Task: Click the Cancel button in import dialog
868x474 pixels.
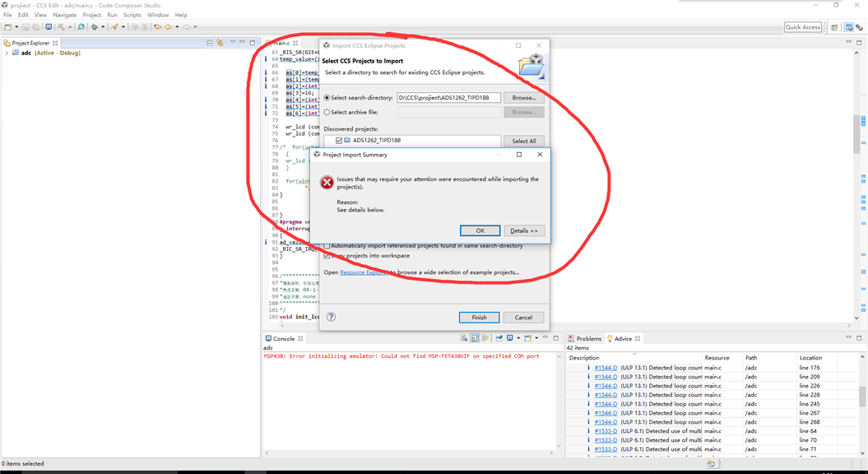Action: (523, 318)
